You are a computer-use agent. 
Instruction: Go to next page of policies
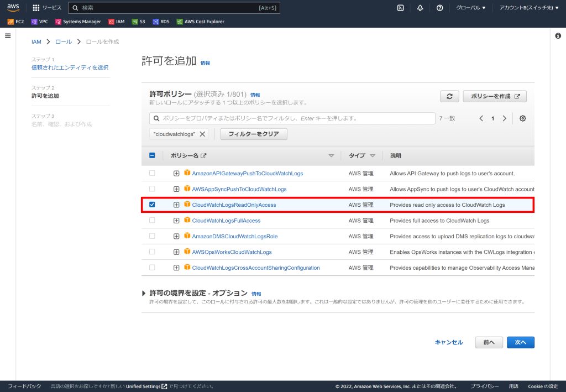click(504, 118)
